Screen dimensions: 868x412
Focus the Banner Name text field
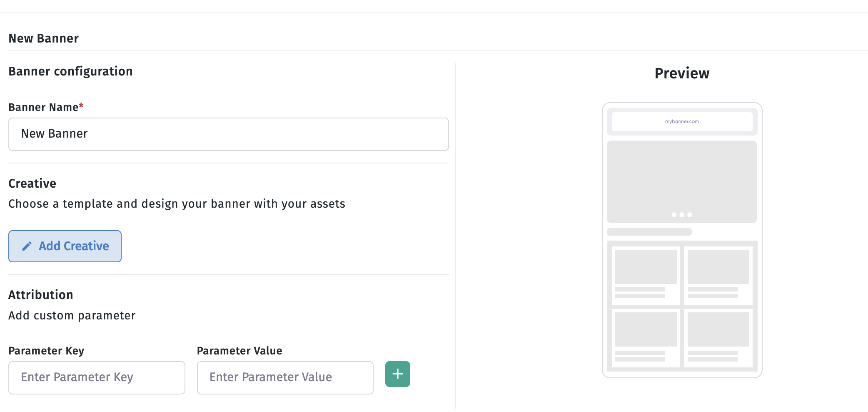(x=229, y=134)
